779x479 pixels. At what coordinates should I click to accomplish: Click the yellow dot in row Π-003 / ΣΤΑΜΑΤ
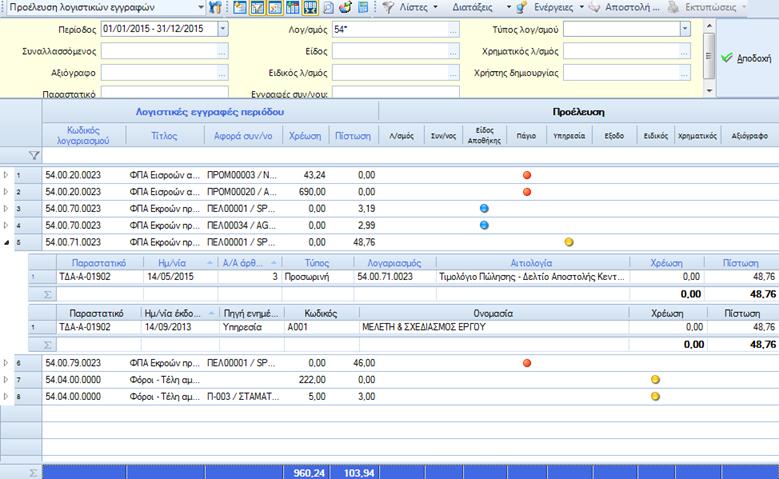coord(655,397)
